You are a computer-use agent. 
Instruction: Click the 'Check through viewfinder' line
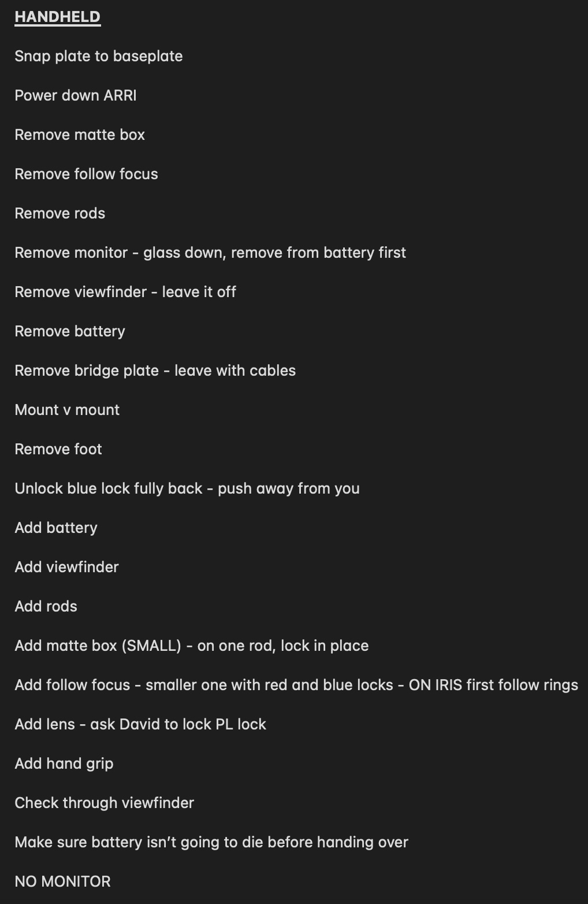(104, 803)
